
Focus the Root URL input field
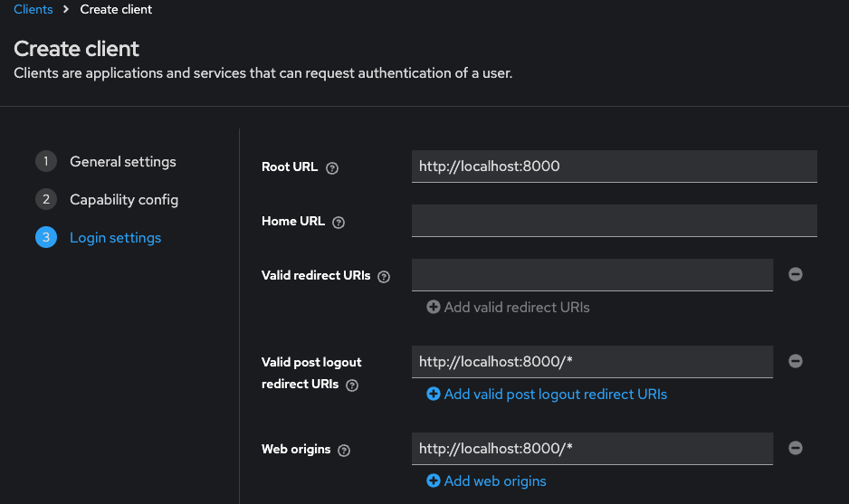(x=614, y=166)
